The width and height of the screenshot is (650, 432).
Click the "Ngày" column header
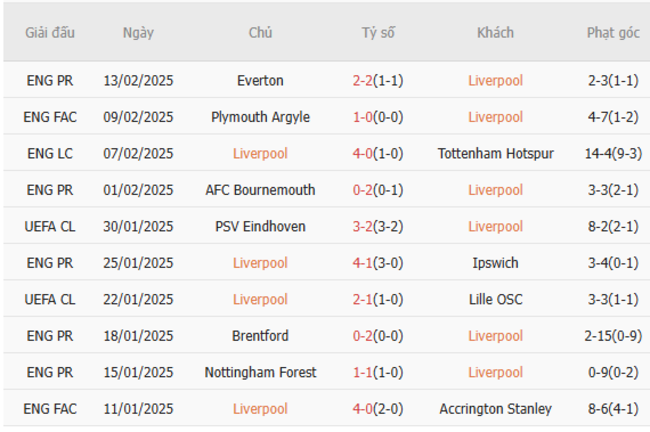138,32
